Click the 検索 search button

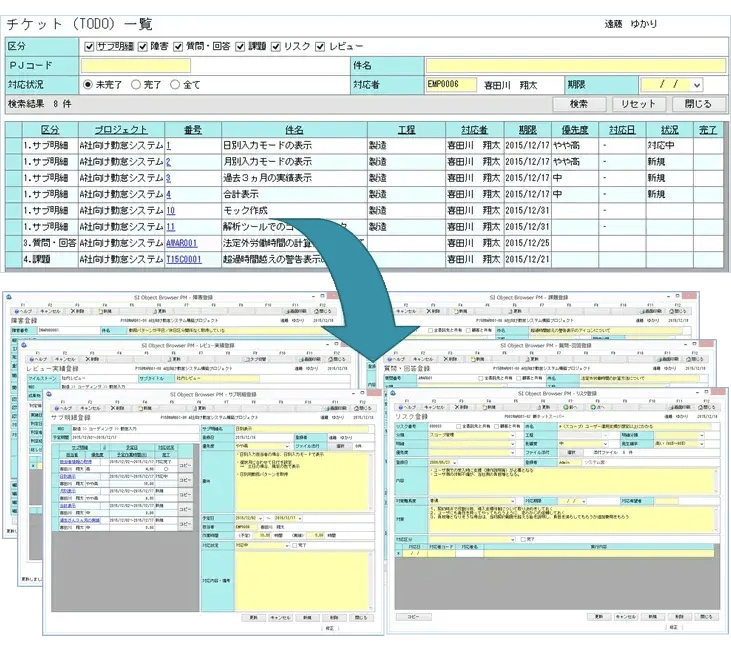coord(578,104)
